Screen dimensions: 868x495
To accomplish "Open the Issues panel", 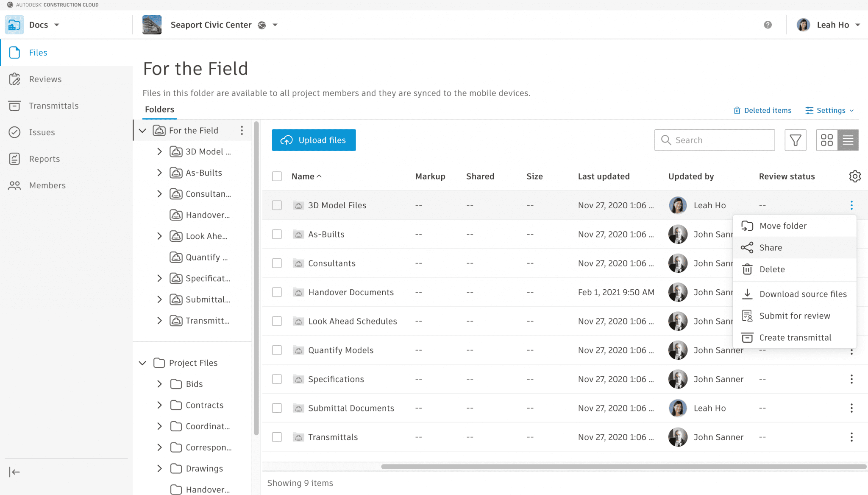I will coord(42,132).
